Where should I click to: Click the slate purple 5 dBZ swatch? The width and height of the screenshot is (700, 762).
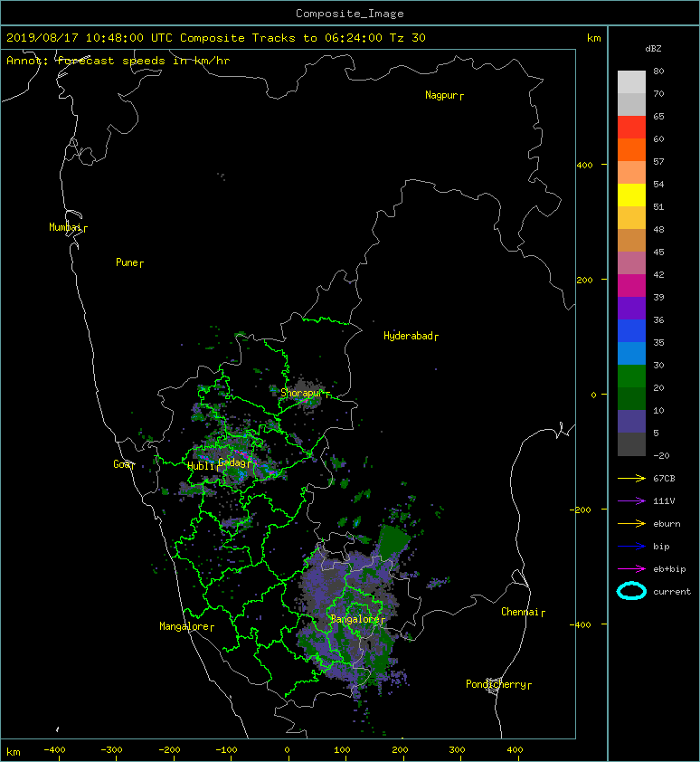[x=631, y=421]
